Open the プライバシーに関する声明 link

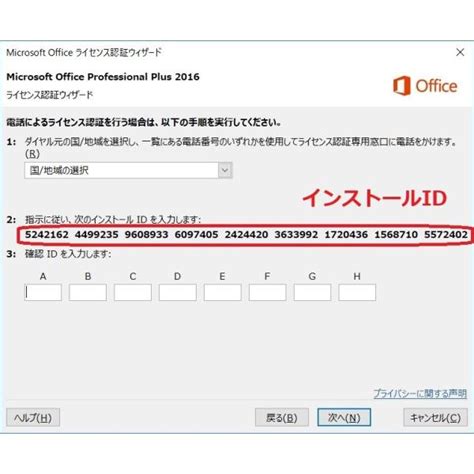(420, 394)
